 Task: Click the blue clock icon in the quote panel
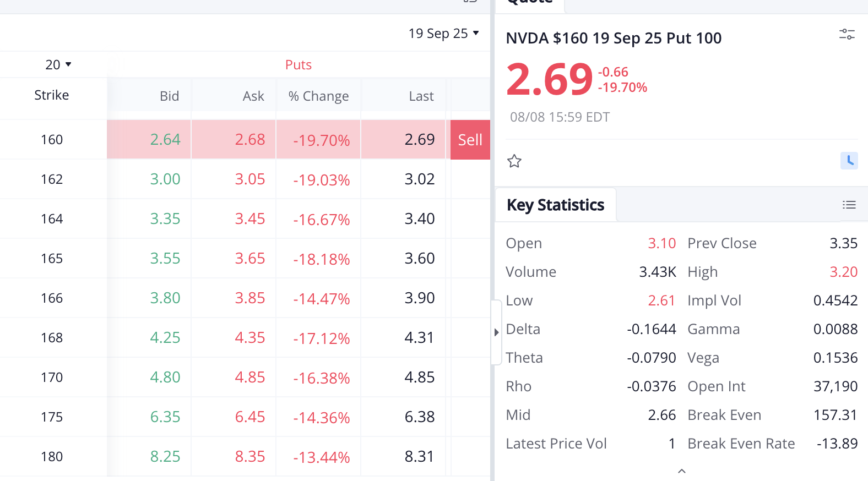(849, 161)
